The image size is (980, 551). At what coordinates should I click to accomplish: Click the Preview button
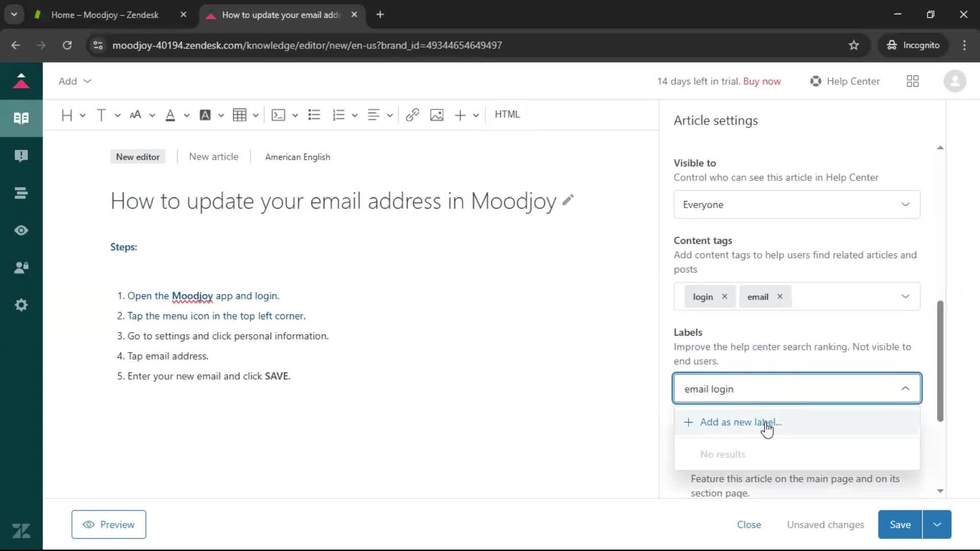pos(109,524)
